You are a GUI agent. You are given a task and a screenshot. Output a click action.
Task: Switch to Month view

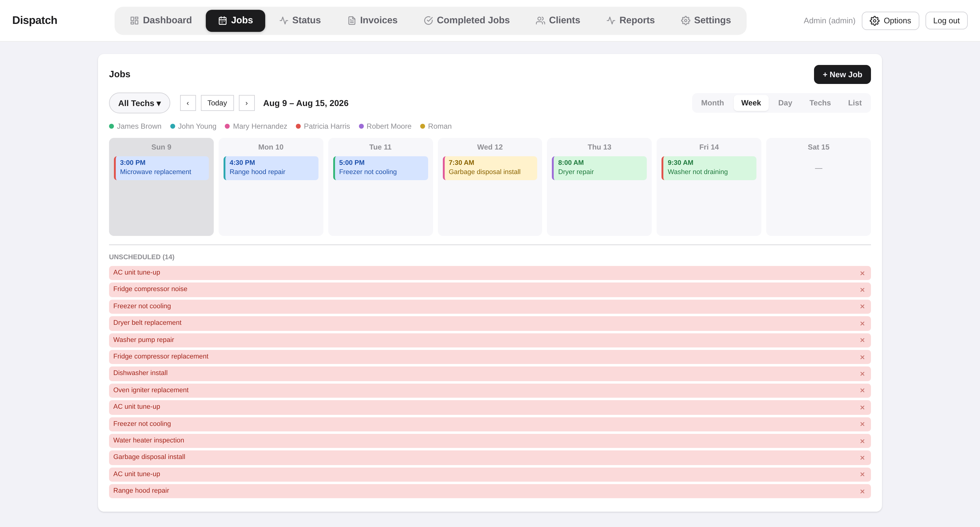tap(712, 103)
